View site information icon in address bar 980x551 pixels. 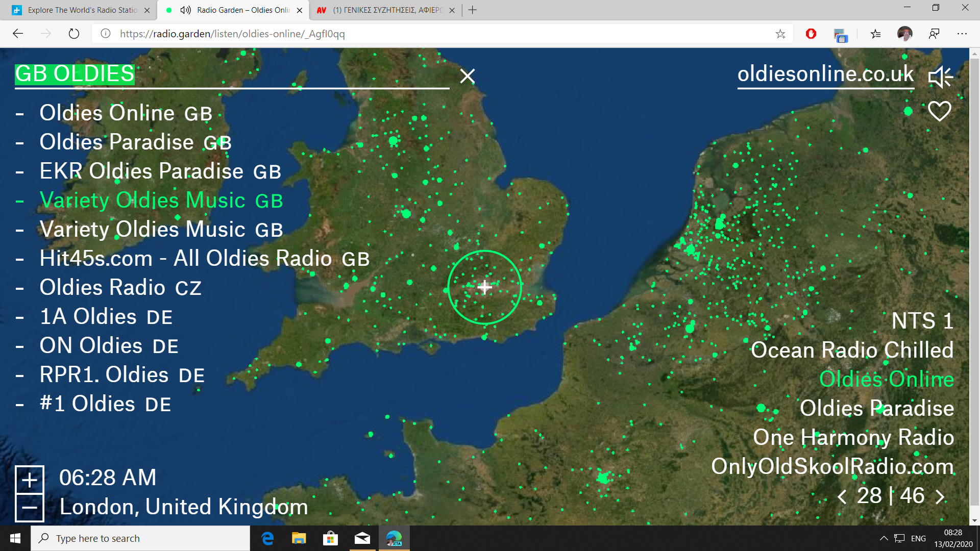point(106,34)
